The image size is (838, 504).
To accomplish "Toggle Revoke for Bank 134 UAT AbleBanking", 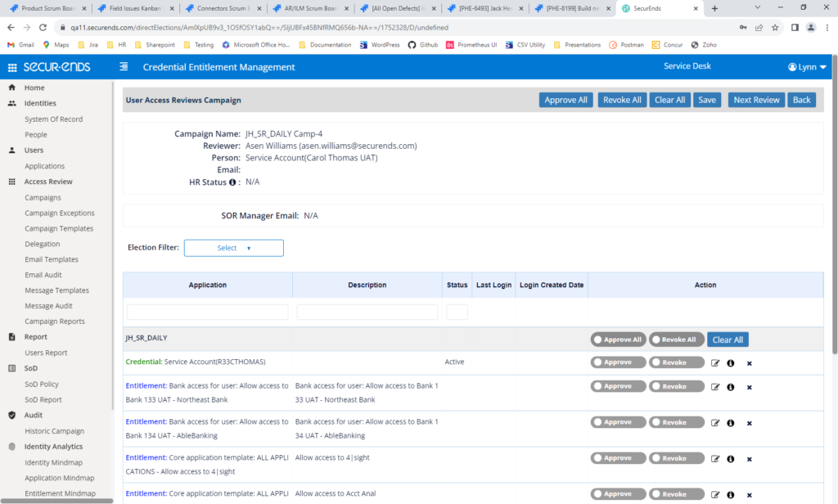I will tap(677, 422).
